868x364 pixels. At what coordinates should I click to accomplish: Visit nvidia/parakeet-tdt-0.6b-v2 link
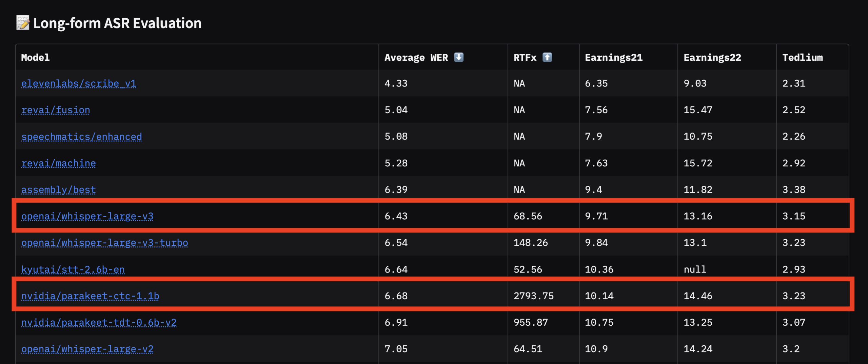[99, 322]
